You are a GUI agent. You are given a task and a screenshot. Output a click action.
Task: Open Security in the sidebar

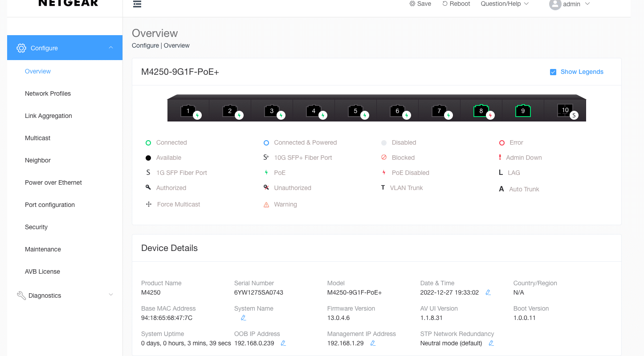[x=36, y=227]
